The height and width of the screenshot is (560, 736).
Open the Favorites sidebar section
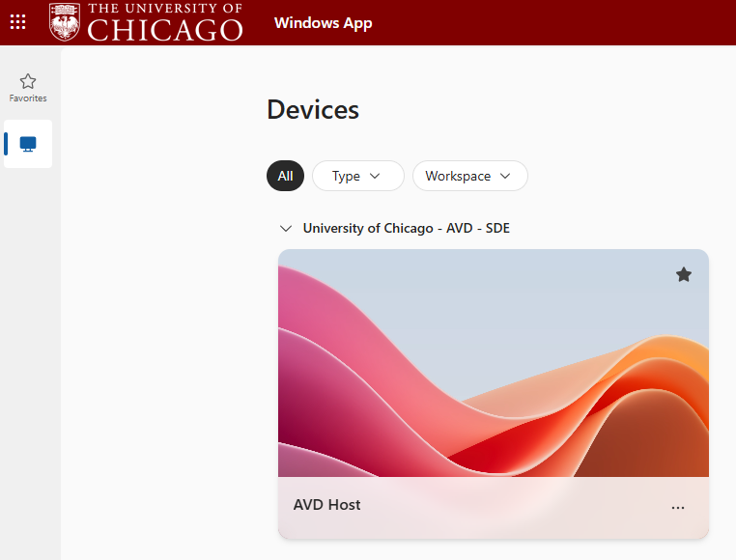(28, 88)
